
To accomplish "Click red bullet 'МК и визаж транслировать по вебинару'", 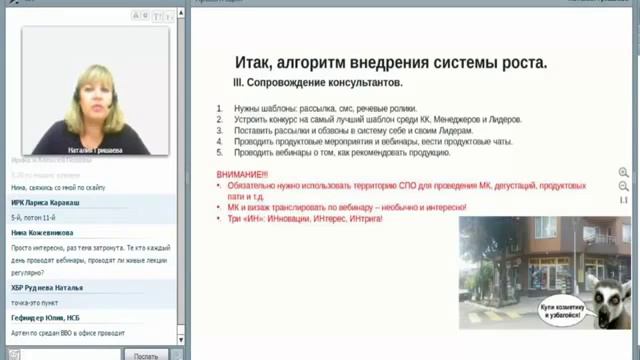I will pos(347,207).
